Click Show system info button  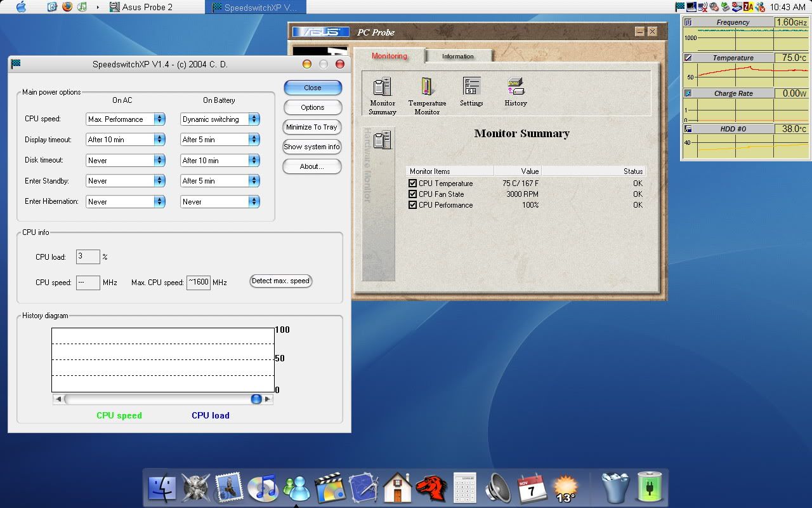tap(312, 147)
